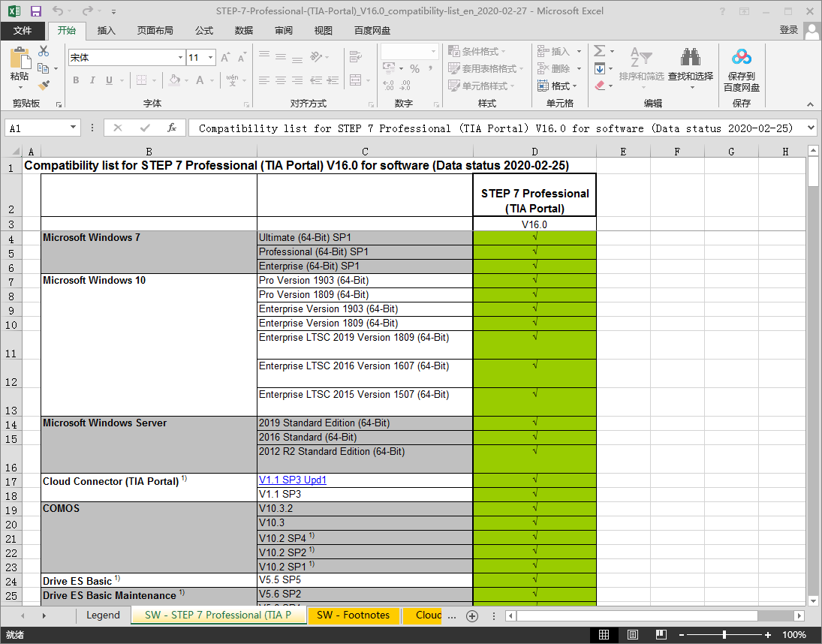Open the V1.1 SP3 Upd1 hyperlink
The height and width of the screenshot is (644, 822).
pos(293,480)
